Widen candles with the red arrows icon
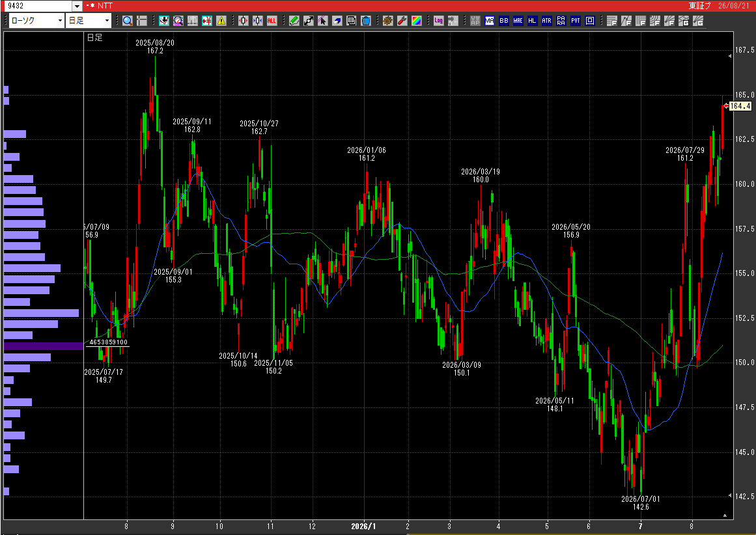Viewport: 756px width, 535px height. pyautogui.click(x=244, y=21)
